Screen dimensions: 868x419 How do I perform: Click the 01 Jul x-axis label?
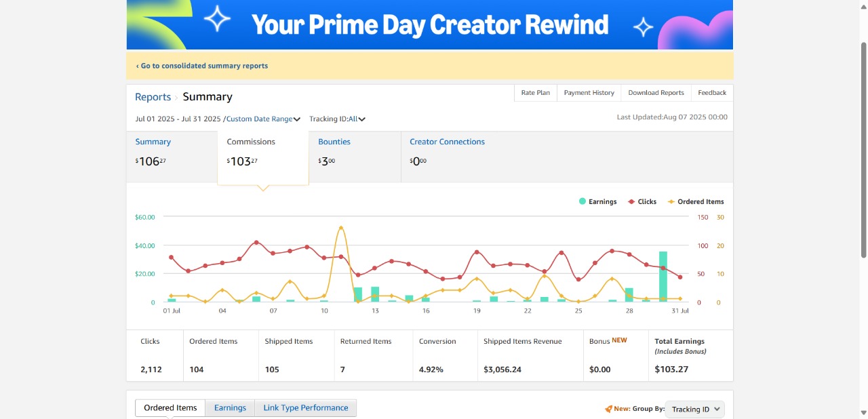click(x=172, y=311)
